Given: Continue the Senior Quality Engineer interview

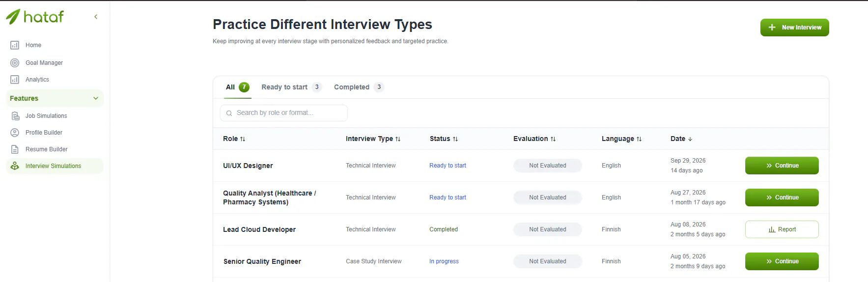Looking at the screenshot, I should pyautogui.click(x=782, y=261).
